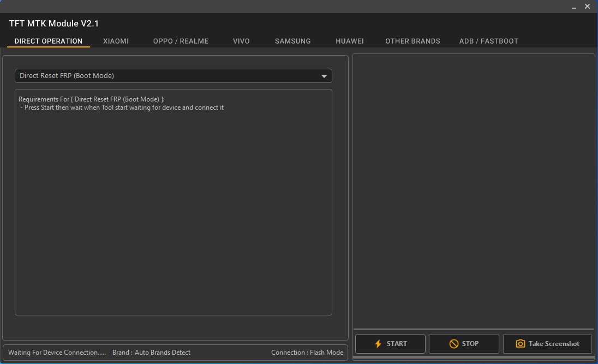The width and height of the screenshot is (598, 364).
Task: Select the OTHER BRANDS tab
Action: 412,41
